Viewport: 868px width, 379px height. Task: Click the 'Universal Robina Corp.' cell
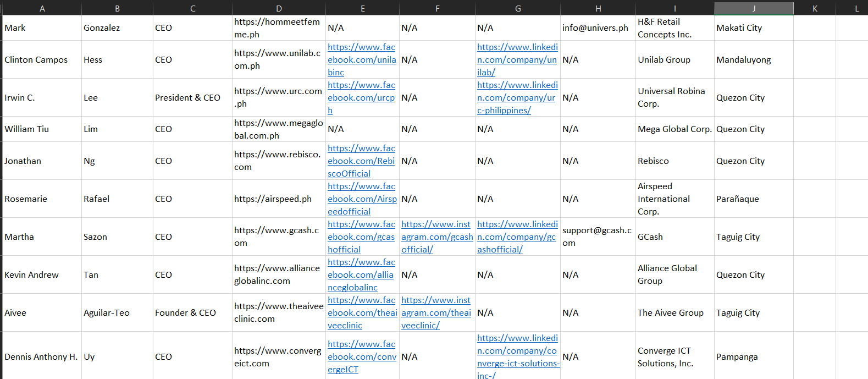675,97
